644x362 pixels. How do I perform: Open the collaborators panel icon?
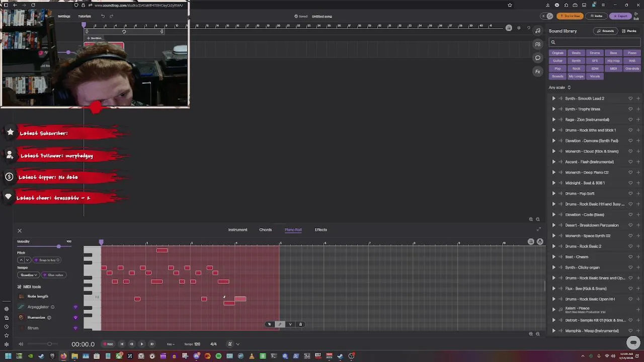click(x=538, y=44)
